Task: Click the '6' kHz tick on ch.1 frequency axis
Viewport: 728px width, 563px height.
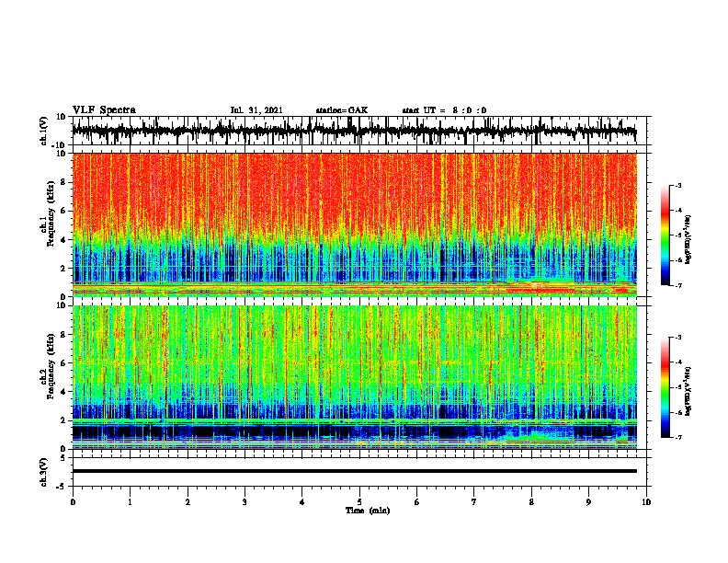Action: click(63, 211)
